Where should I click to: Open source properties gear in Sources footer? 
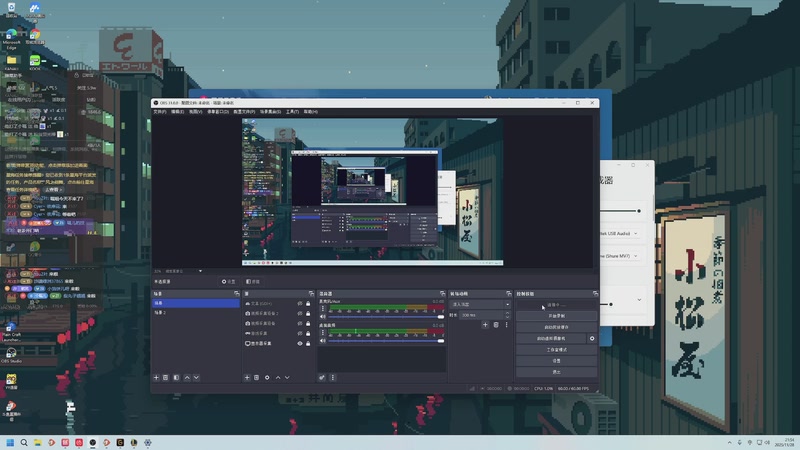(267, 378)
